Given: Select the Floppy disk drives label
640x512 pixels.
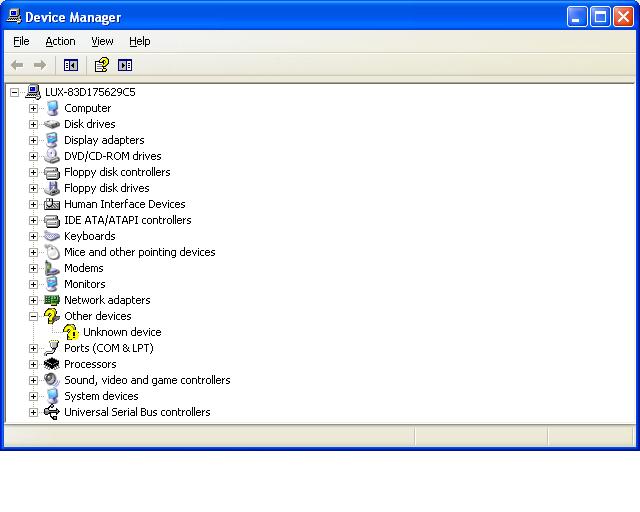Looking at the screenshot, I should pyautogui.click(x=107, y=188).
